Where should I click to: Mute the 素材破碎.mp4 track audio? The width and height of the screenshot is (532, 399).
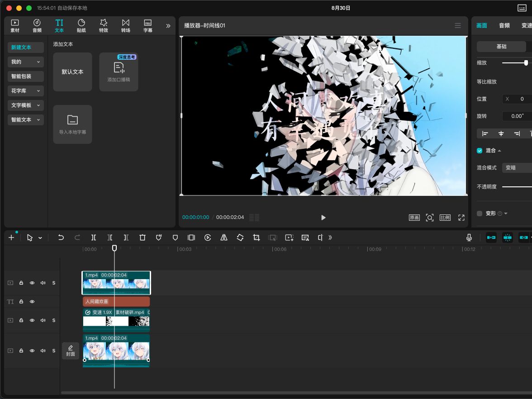pyautogui.click(x=43, y=320)
